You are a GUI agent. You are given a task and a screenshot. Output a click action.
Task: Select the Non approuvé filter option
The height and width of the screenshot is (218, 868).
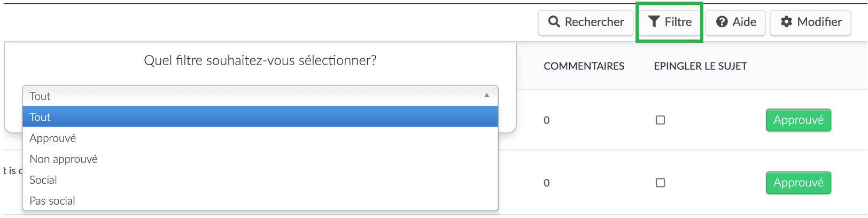coord(260,159)
